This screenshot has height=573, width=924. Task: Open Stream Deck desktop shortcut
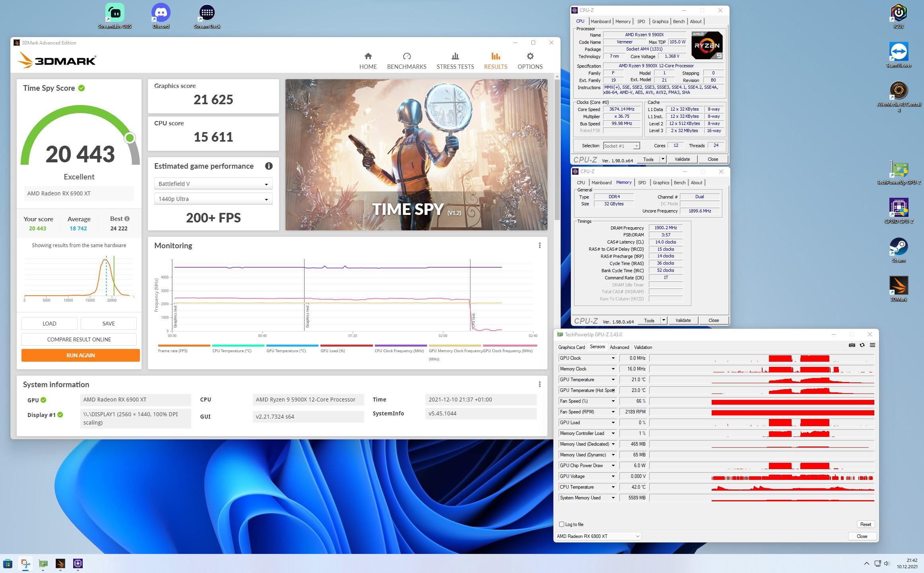click(x=207, y=16)
